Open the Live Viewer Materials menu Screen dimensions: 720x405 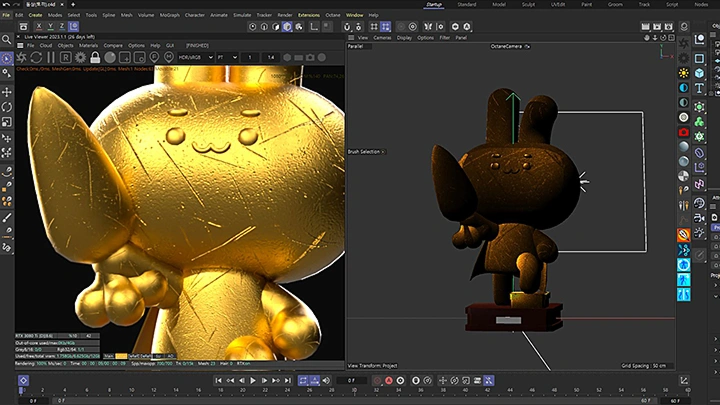tap(88, 45)
